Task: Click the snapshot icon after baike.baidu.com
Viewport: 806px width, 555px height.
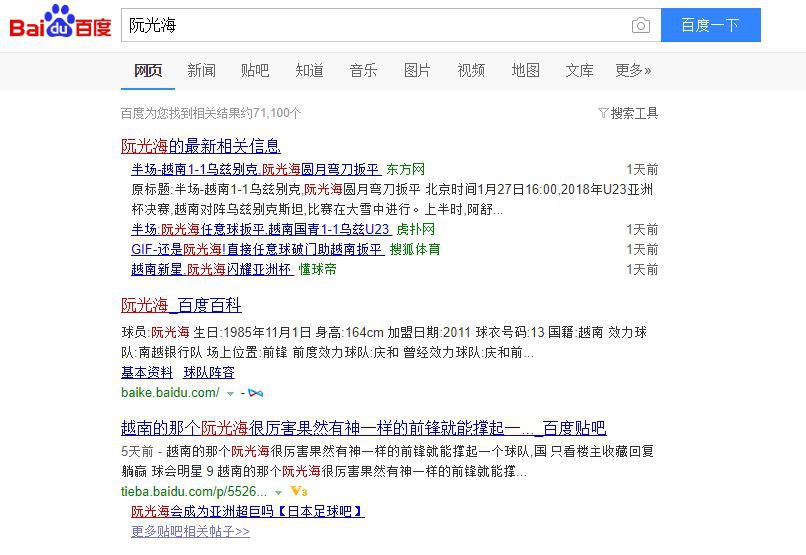Action: [x=255, y=393]
